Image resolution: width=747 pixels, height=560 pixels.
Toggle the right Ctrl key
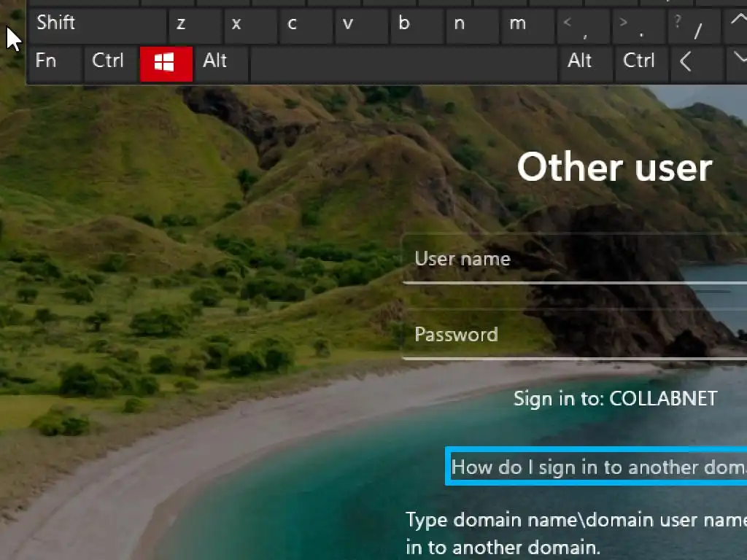tap(640, 64)
